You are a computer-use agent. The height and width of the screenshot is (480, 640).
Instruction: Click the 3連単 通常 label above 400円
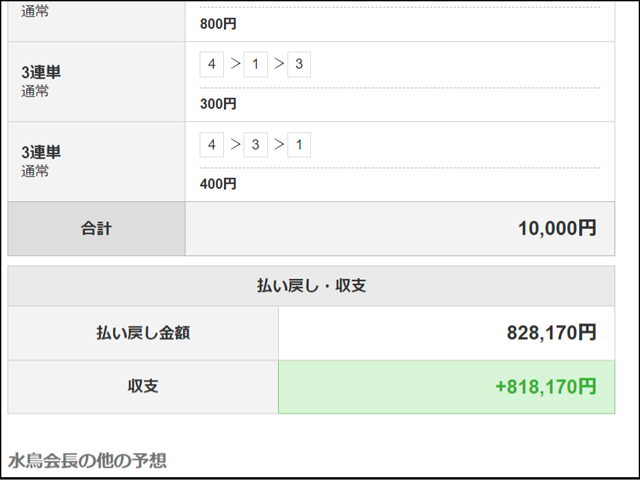[41, 161]
